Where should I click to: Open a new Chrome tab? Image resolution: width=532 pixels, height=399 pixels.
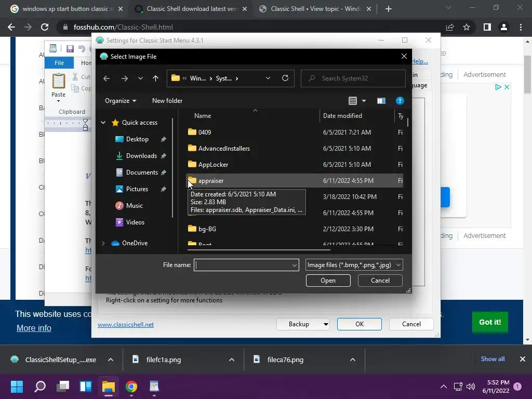tap(389, 9)
